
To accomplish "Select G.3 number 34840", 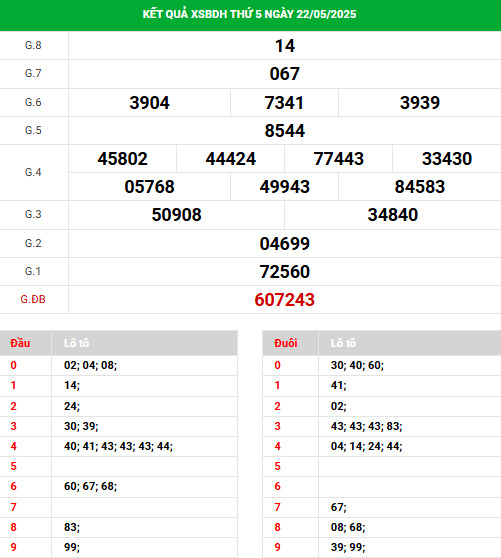I will (393, 215).
